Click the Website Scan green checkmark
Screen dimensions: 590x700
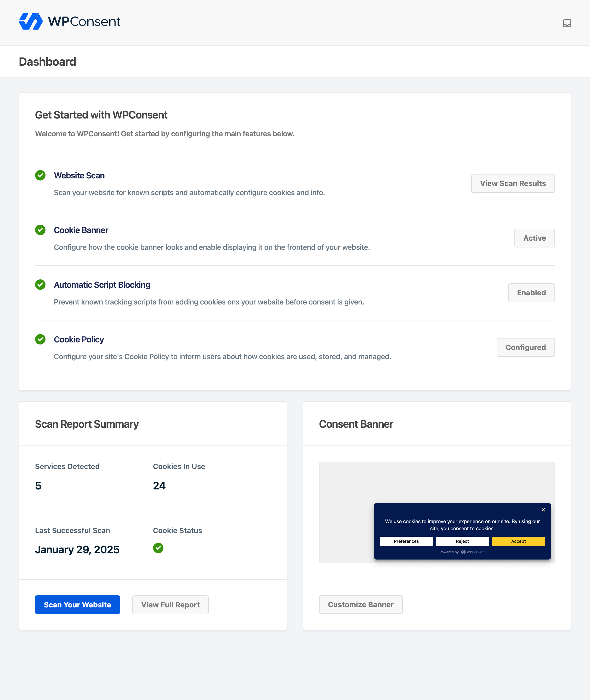click(40, 175)
